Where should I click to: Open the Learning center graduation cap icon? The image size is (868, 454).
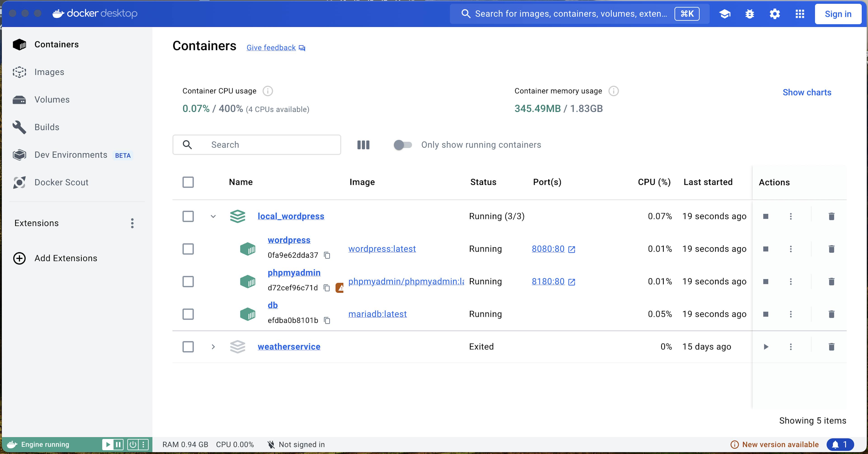coord(724,14)
